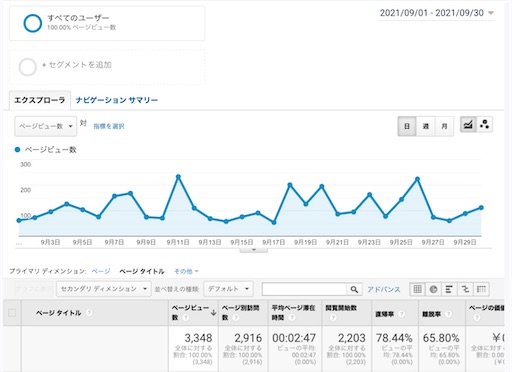Click the 9月11日 peak data point

click(178, 177)
